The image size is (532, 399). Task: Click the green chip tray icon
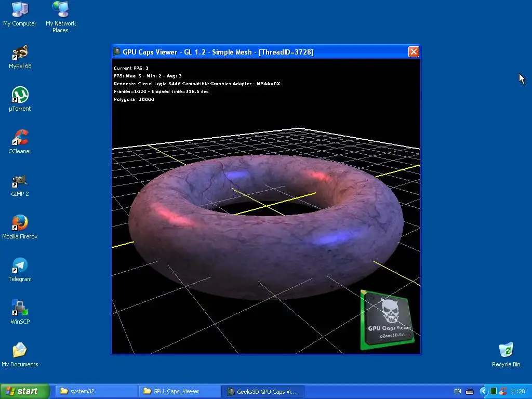coord(494,391)
